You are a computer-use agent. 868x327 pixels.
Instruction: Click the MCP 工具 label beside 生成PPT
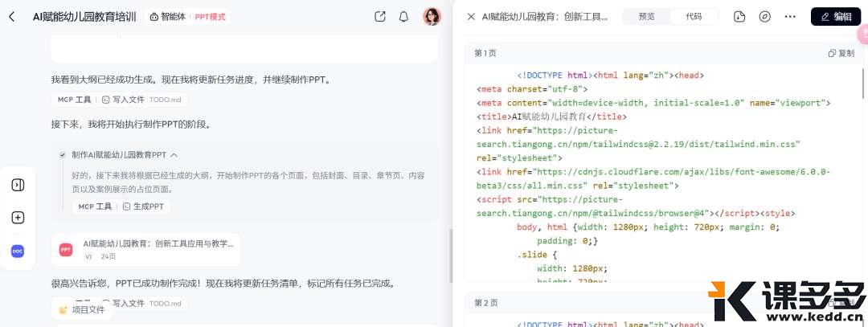(95, 206)
